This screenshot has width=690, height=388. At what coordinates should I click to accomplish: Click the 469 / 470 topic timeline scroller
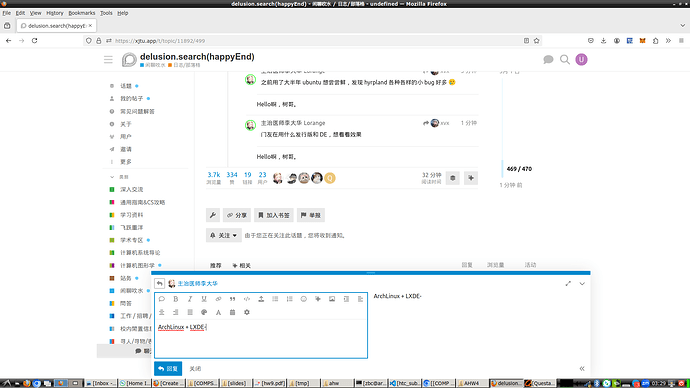pos(519,169)
